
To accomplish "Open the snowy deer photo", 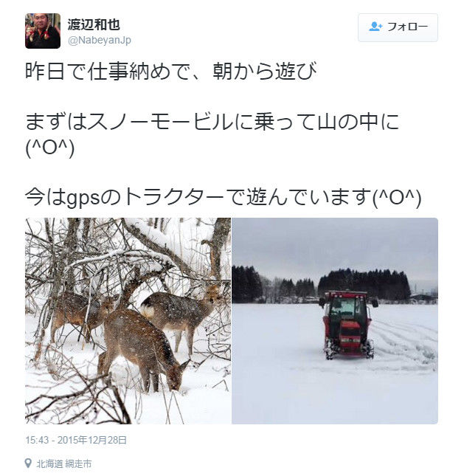I will pyautogui.click(x=128, y=320).
